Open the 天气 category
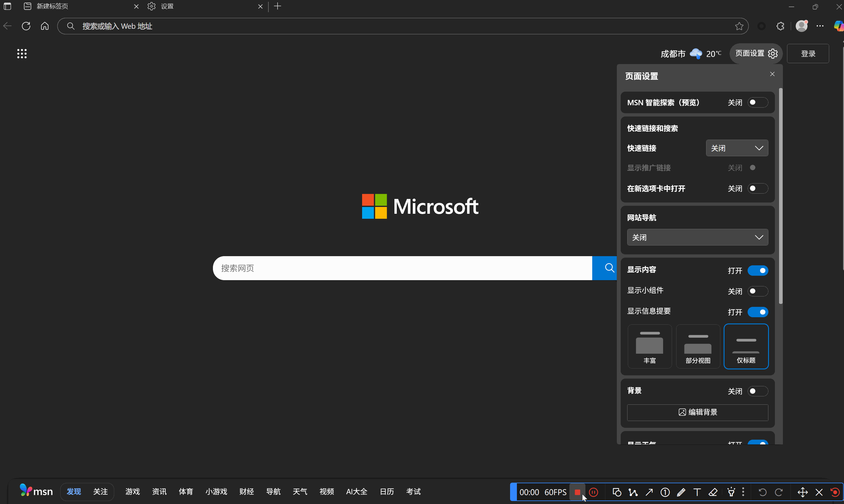 point(300,492)
